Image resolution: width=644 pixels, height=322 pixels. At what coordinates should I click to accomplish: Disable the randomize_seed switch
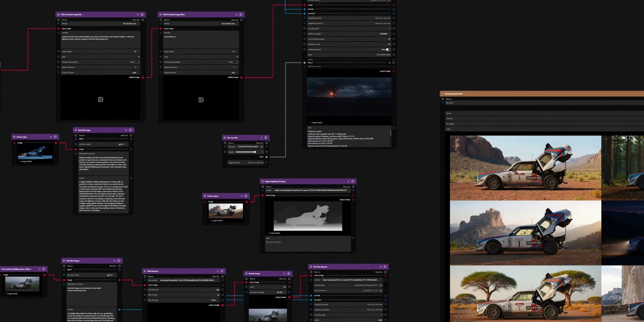coord(388,50)
